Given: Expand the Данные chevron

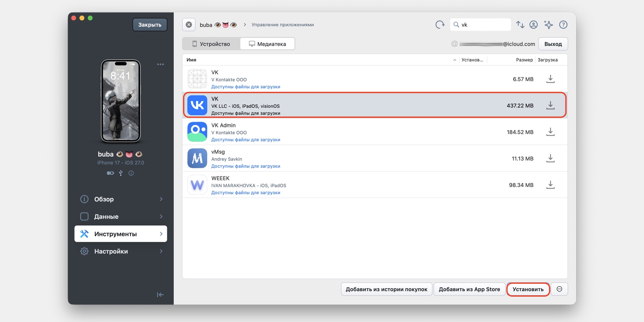Looking at the screenshot, I should click(161, 216).
